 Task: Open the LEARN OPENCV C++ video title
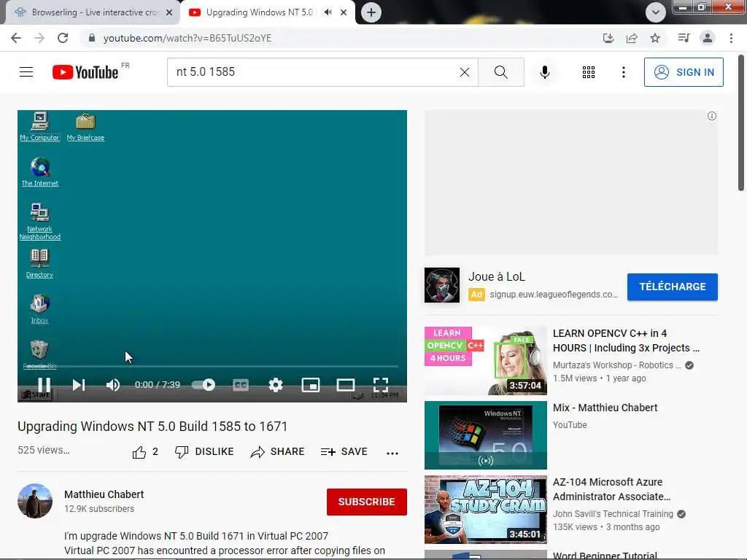click(x=626, y=341)
